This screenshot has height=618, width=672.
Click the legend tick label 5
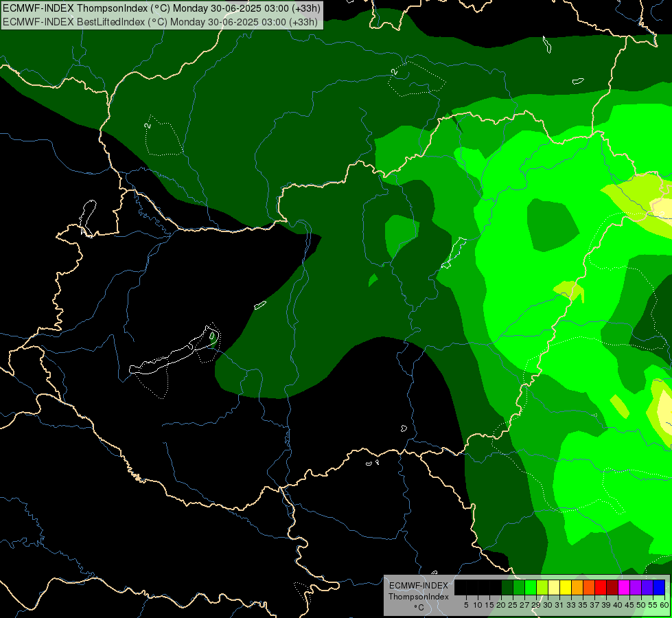pyautogui.click(x=466, y=605)
